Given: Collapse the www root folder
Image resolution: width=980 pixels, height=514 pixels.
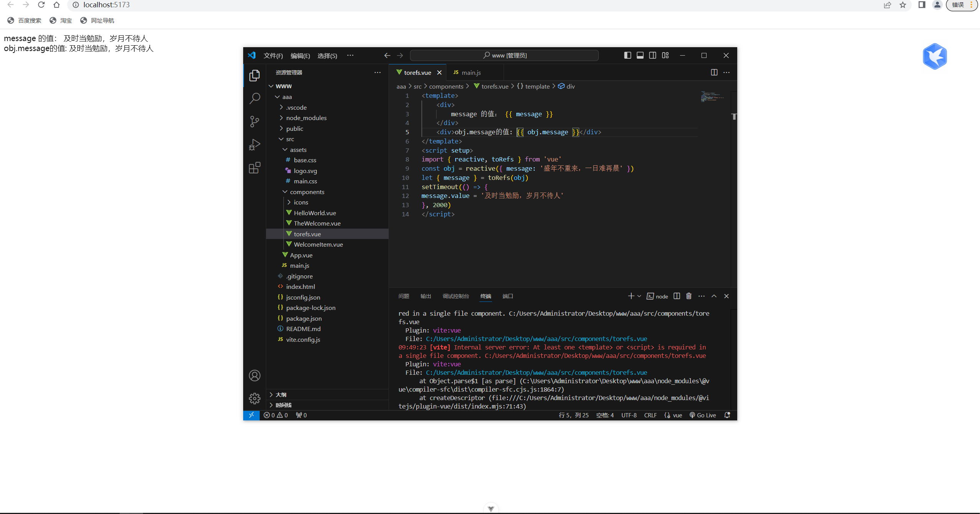Looking at the screenshot, I should 271,86.
